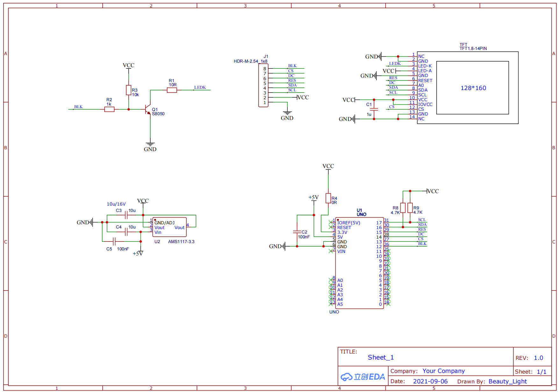Click the REV 1.0 value

coord(539,358)
